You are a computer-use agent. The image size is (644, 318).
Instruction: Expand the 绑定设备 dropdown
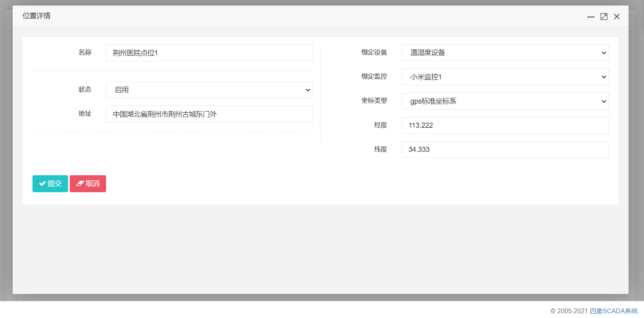[x=505, y=53]
